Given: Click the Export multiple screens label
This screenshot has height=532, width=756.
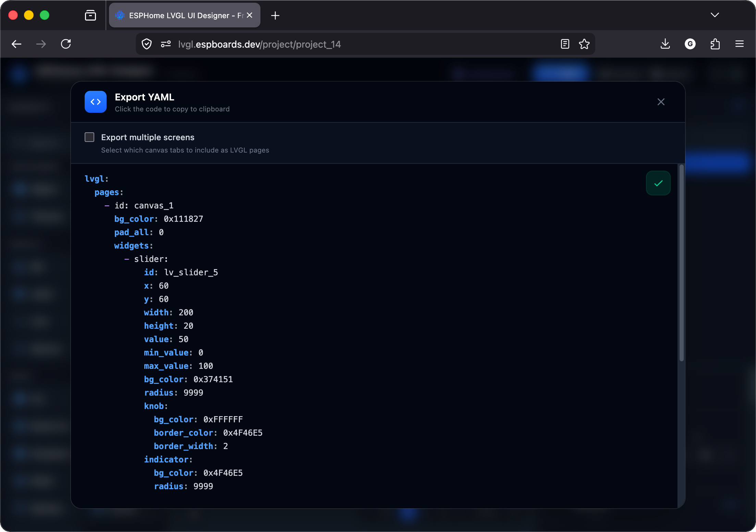Looking at the screenshot, I should [148, 137].
